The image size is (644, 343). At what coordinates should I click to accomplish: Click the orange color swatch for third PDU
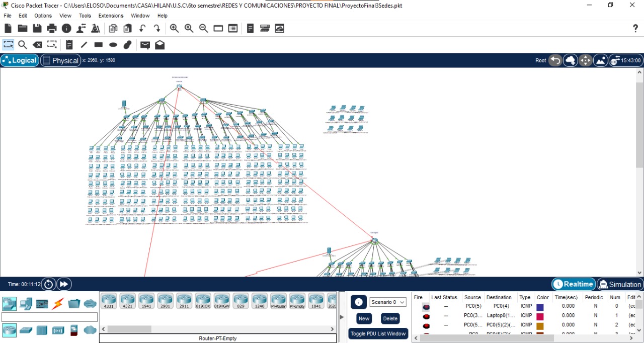point(540,325)
